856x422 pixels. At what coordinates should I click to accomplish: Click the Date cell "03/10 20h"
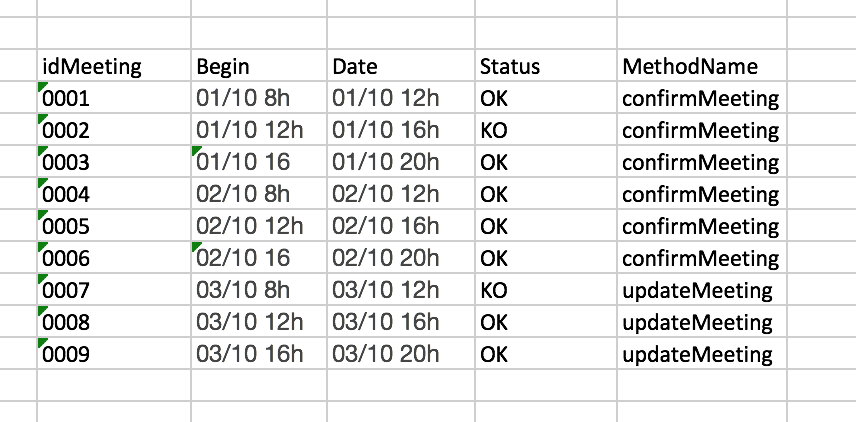coord(386,354)
